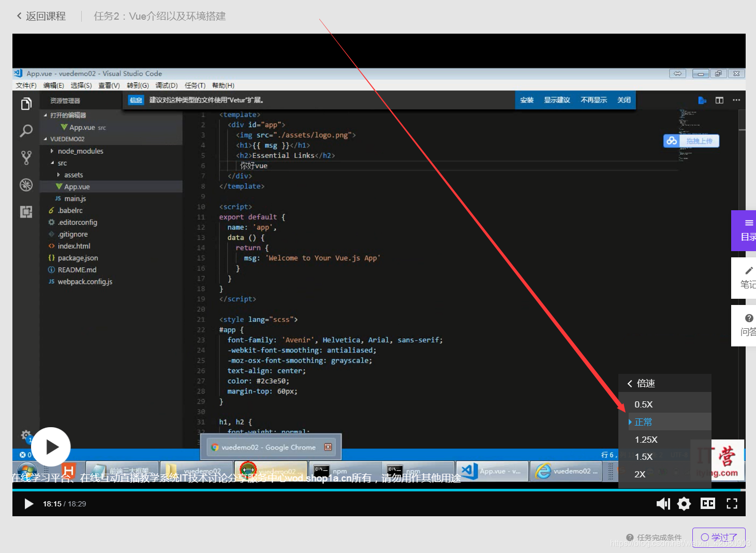
Task: Click the large round play button overlay
Action: 51,446
